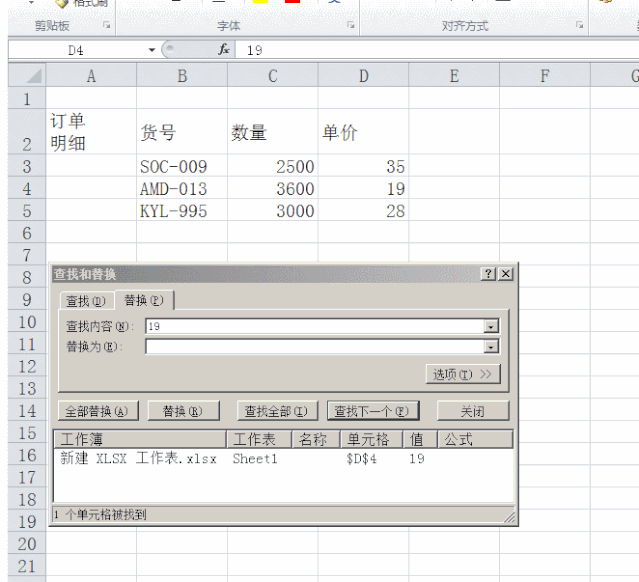639x582 pixels.
Task: Sort results by 单元格 column header
Action: (x=372, y=439)
